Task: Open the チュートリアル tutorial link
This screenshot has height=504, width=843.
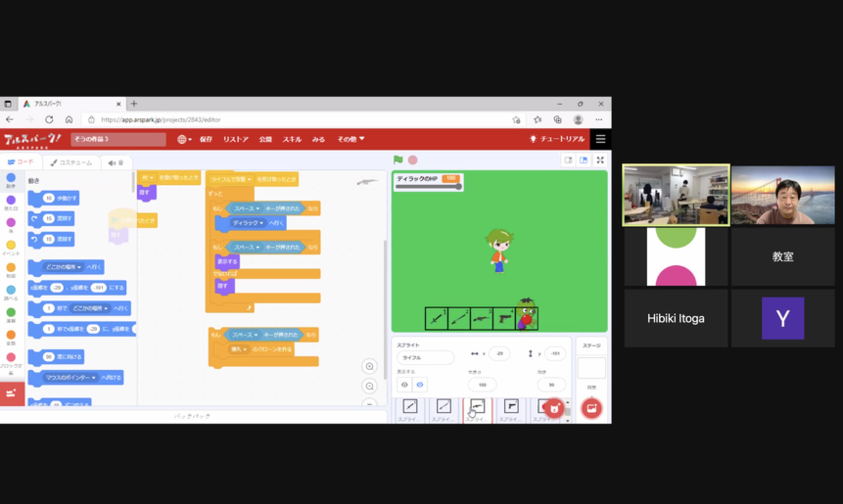Action: (x=557, y=139)
